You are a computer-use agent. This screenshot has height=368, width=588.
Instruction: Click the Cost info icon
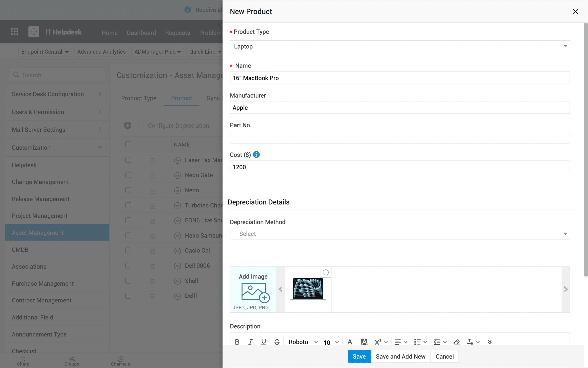pos(256,155)
